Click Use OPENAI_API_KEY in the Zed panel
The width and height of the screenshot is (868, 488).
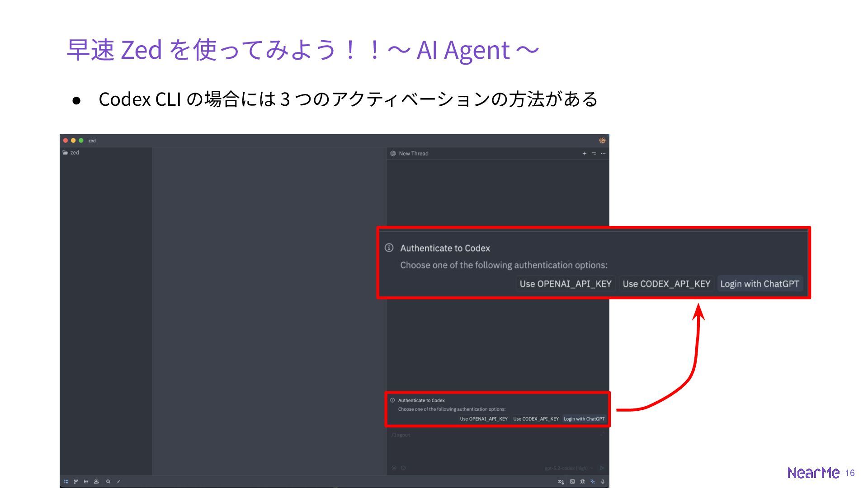coord(483,419)
